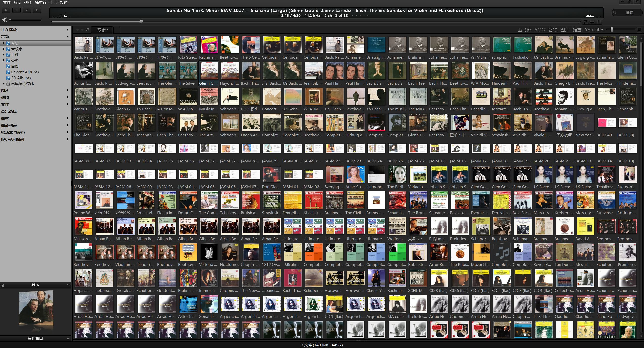644x348 pixels.
Task: Open the 视图 menu
Action: [x=28, y=2]
